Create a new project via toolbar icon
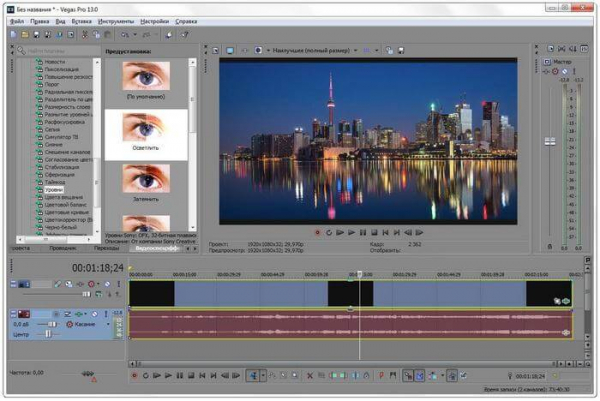 [13, 35]
